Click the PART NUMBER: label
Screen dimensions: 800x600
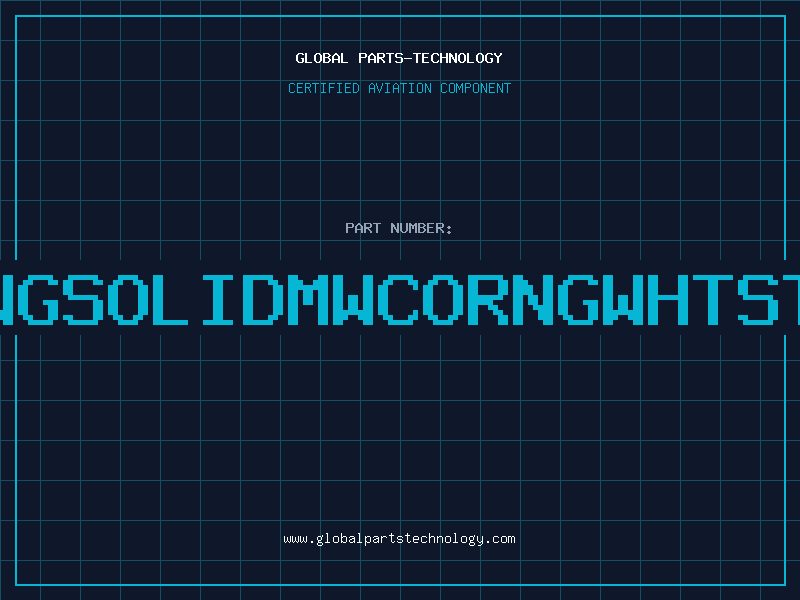pos(399,228)
